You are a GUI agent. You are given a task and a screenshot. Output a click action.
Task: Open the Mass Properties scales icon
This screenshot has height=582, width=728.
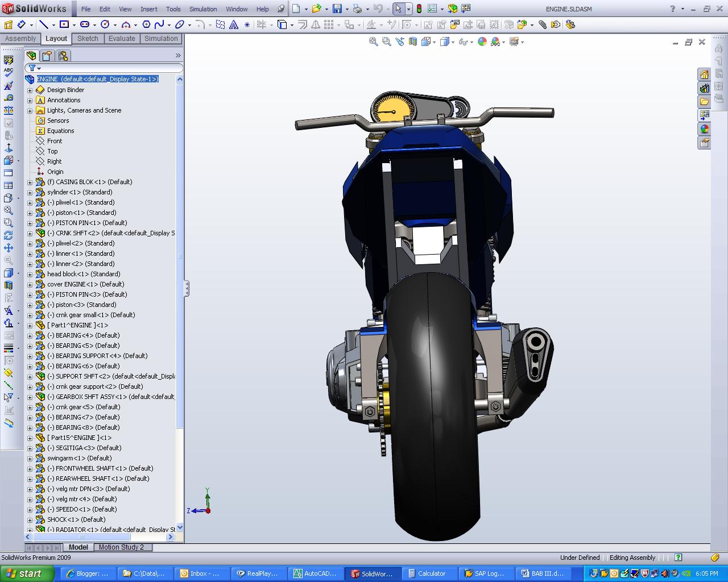(9, 110)
